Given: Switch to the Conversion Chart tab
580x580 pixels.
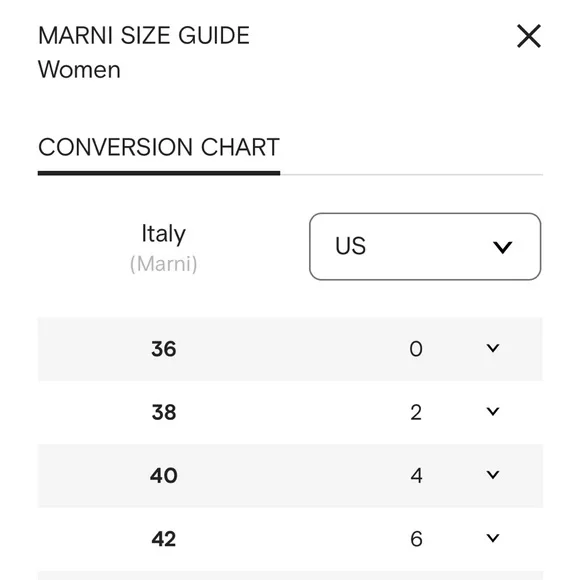Looking at the screenshot, I should tap(159, 147).
